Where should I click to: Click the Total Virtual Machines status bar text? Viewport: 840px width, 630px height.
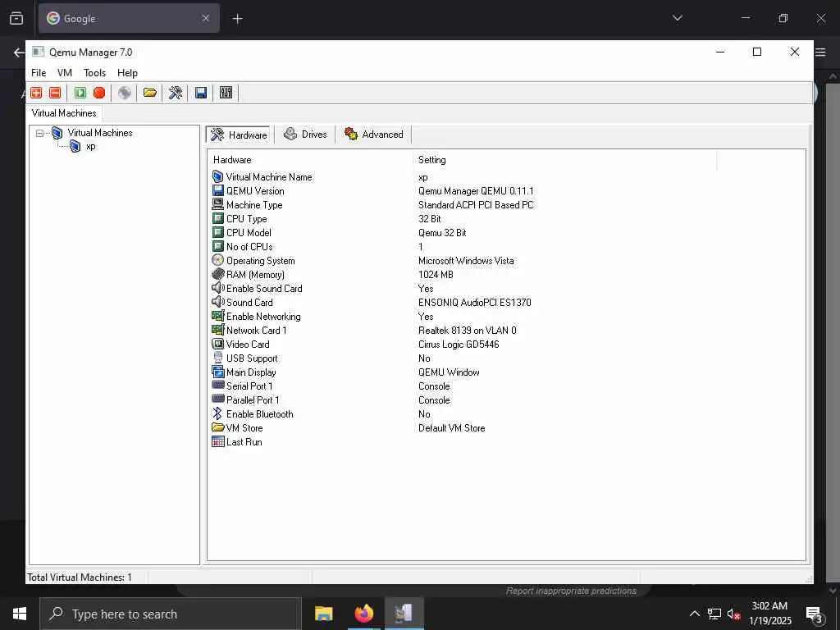[x=80, y=577]
